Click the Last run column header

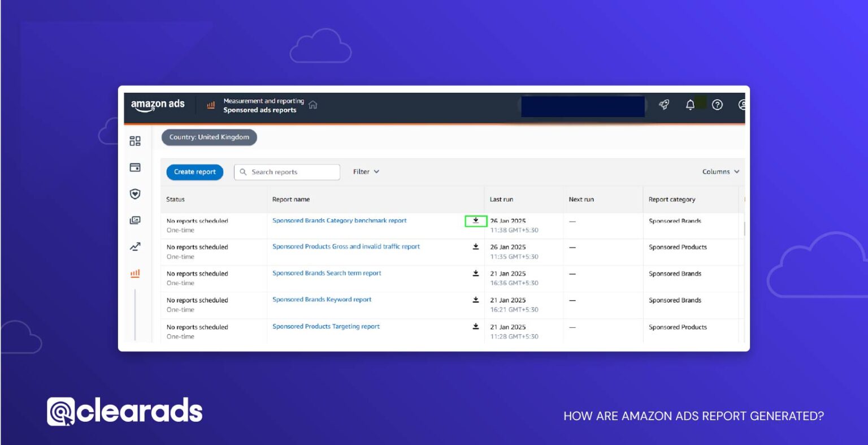pyautogui.click(x=501, y=200)
